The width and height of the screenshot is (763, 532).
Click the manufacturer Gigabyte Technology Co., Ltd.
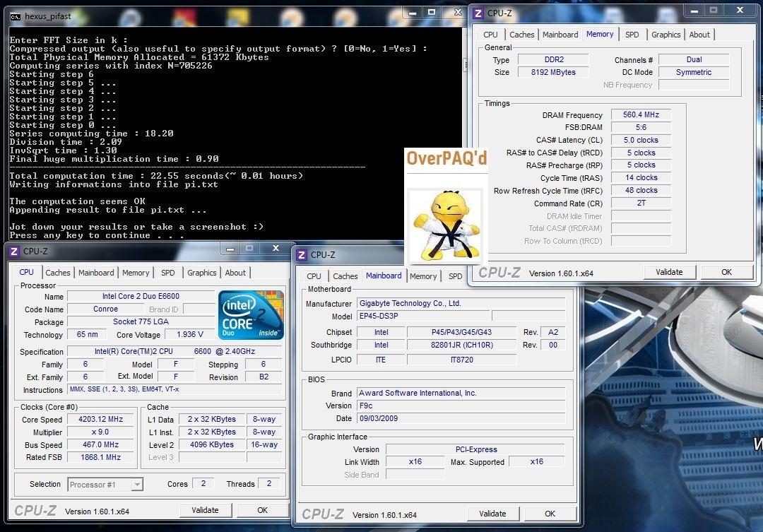tap(461, 303)
